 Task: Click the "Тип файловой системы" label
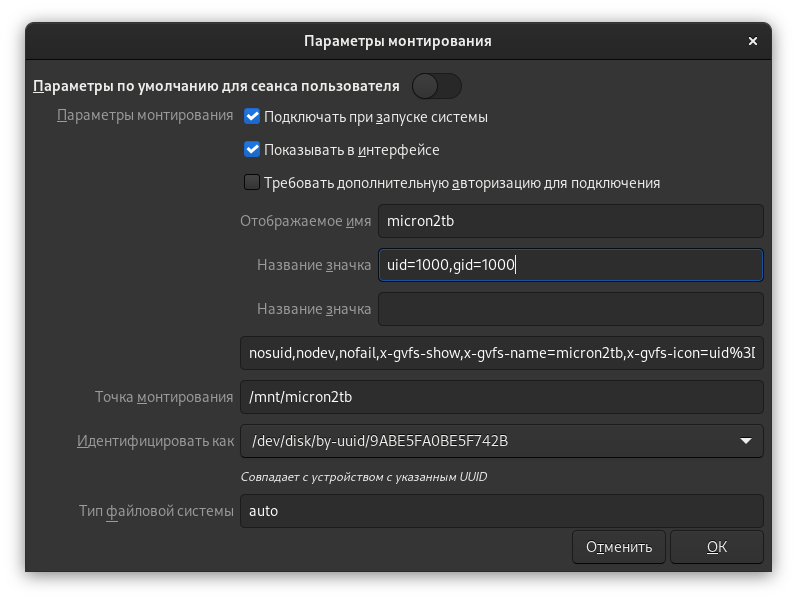pyautogui.click(x=156, y=511)
